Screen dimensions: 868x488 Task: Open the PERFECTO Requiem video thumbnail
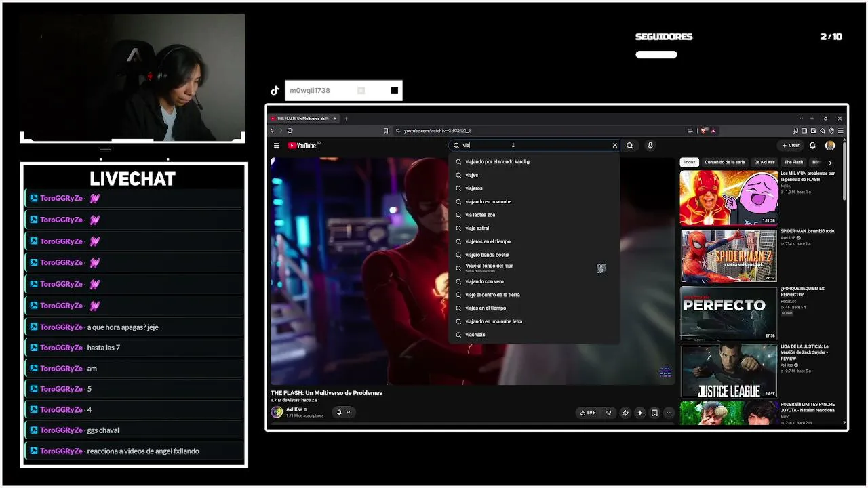point(729,313)
